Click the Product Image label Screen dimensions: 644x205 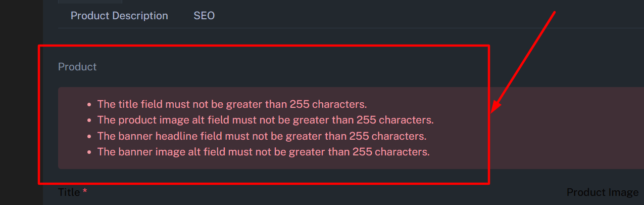[603, 192]
